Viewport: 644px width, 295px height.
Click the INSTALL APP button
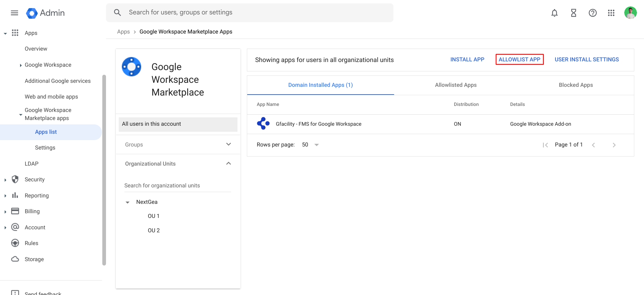(x=467, y=59)
